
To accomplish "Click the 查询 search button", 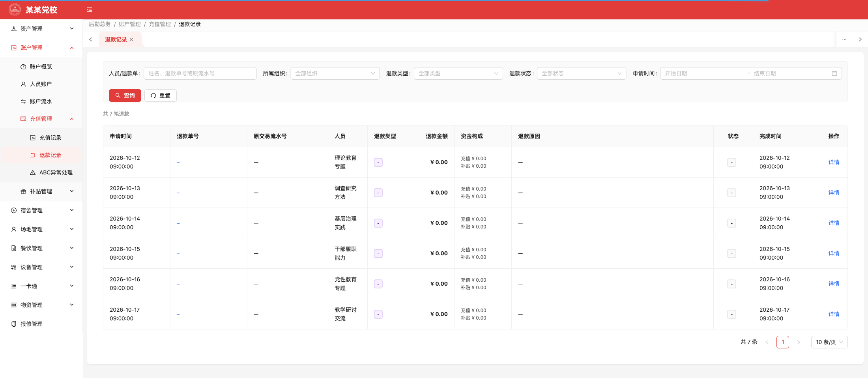I will [x=125, y=95].
